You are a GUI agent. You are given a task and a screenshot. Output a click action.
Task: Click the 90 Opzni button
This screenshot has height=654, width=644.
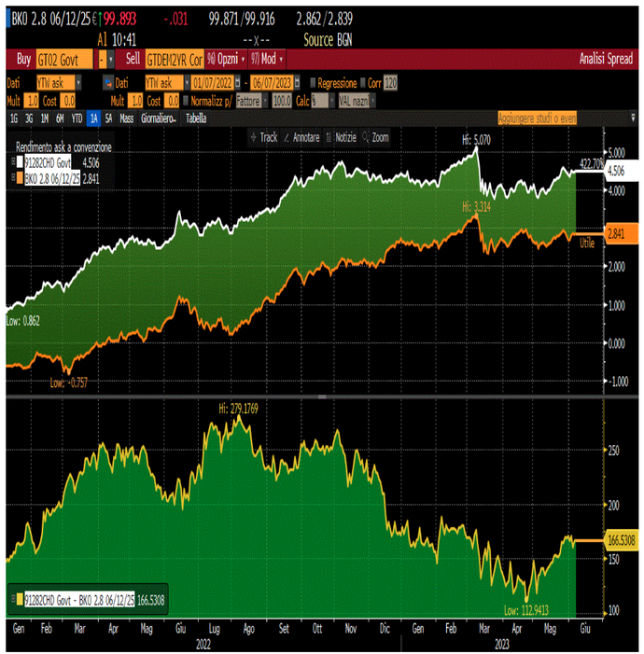tap(225, 57)
